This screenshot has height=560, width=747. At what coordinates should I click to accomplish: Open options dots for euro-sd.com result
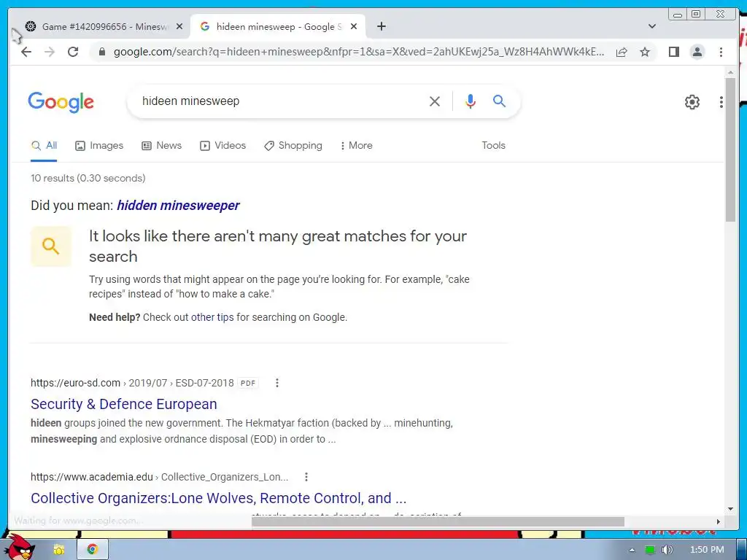[x=276, y=383]
